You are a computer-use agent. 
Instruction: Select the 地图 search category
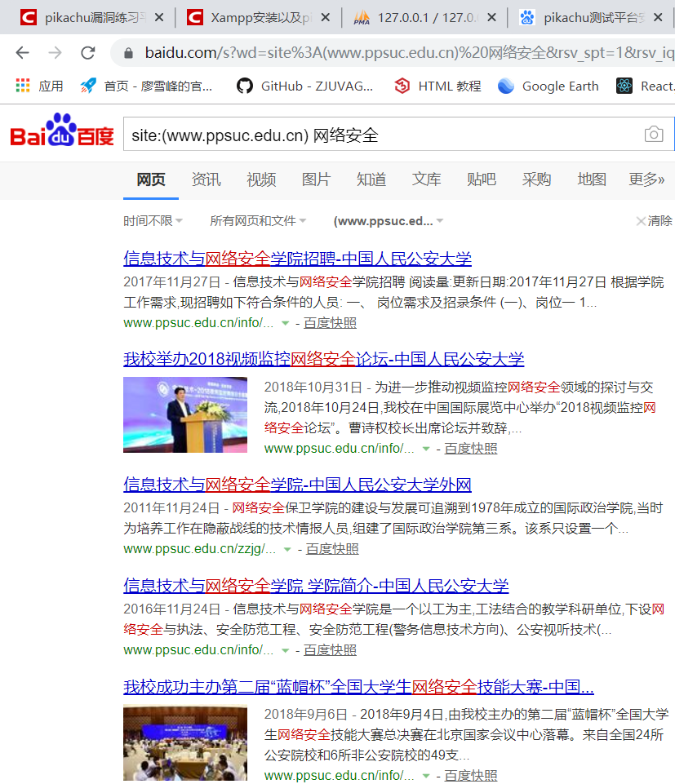click(592, 179)
